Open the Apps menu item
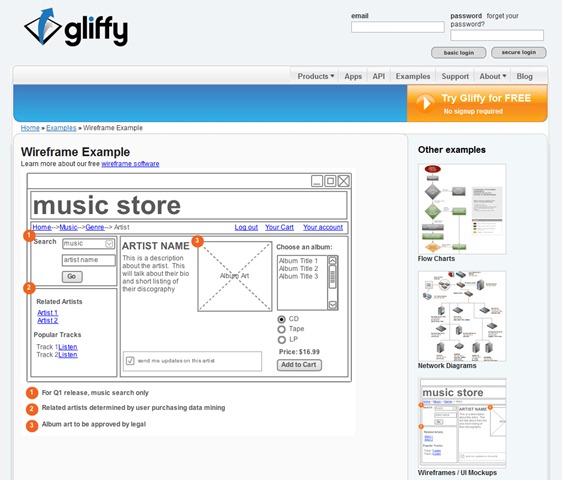This screenshot has height=480, width=562. 353,76
